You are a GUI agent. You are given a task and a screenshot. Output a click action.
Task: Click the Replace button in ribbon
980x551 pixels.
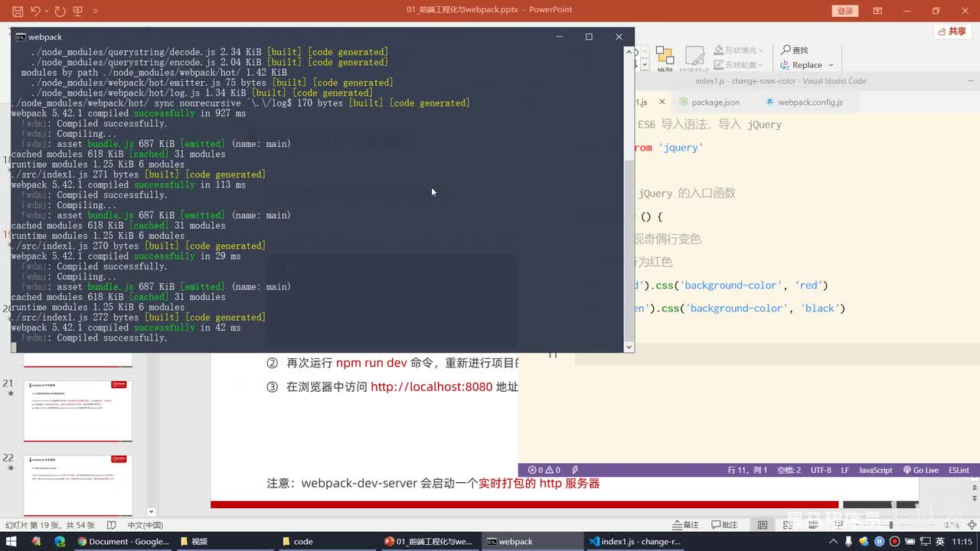pyautogui.click(x=802, y=65)
